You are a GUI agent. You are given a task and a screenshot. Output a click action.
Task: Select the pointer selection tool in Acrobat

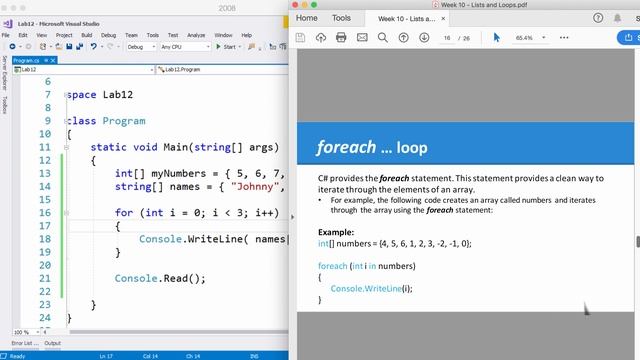(496, 38)
